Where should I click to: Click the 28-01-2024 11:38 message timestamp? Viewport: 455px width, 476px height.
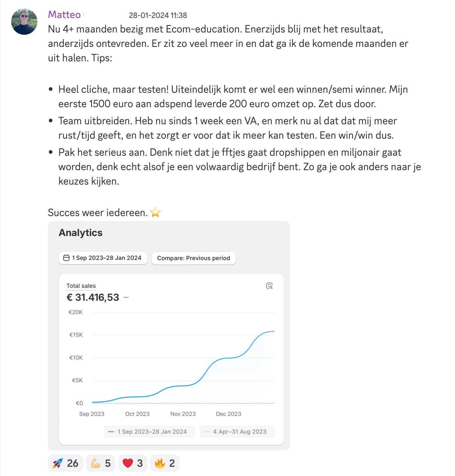(x=158, y=15)
